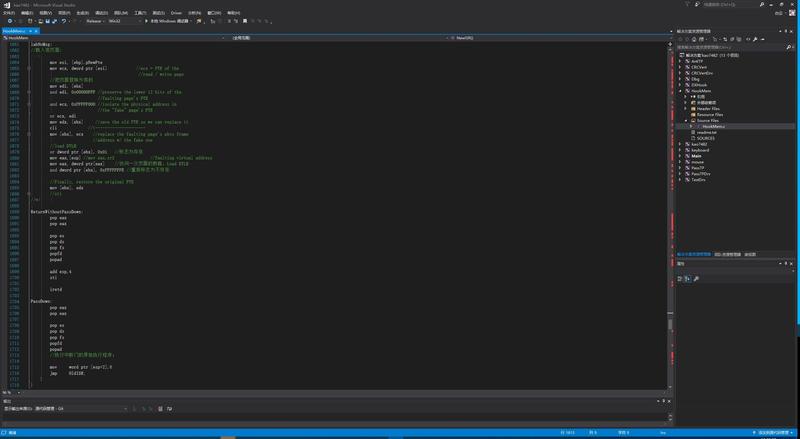
Task: Open the NewInt01 member dropdown above code
Action: pyautogui.click(x=560, y=38)
